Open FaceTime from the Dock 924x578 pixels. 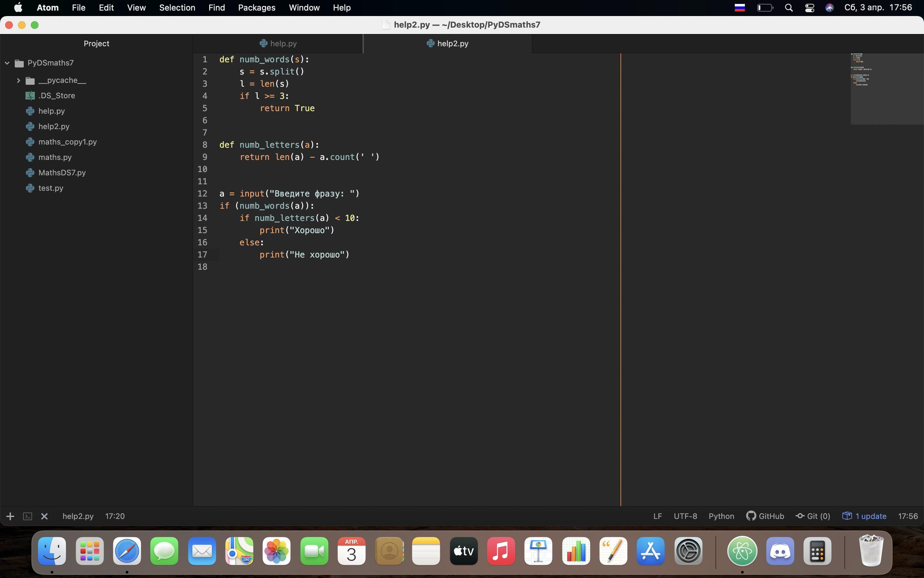[x=314, y=551]
